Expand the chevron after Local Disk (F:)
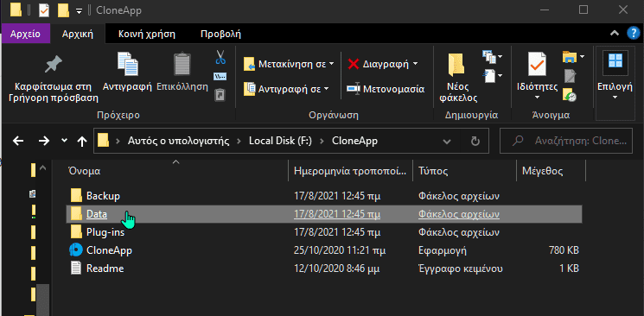 point(322,142)
